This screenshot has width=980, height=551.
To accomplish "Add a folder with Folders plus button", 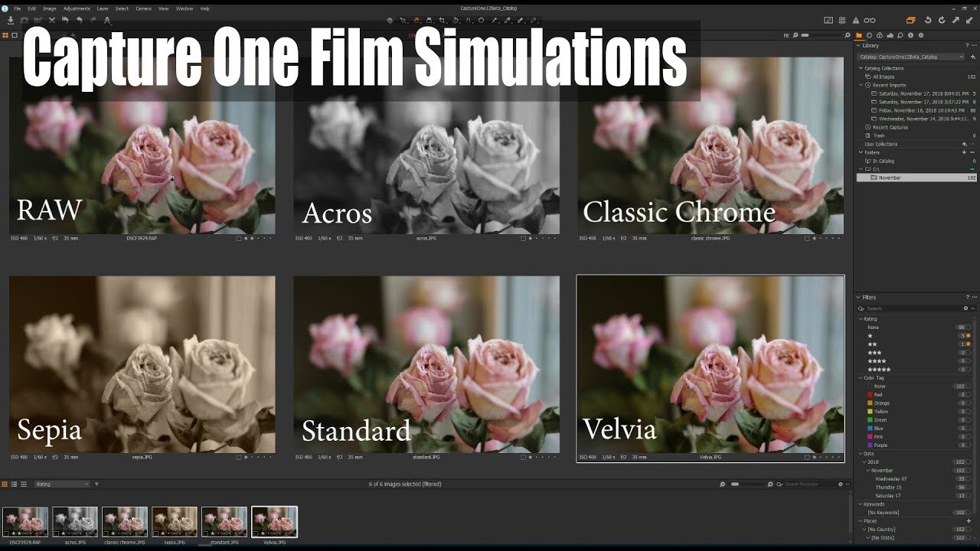I will coord(964,152).
